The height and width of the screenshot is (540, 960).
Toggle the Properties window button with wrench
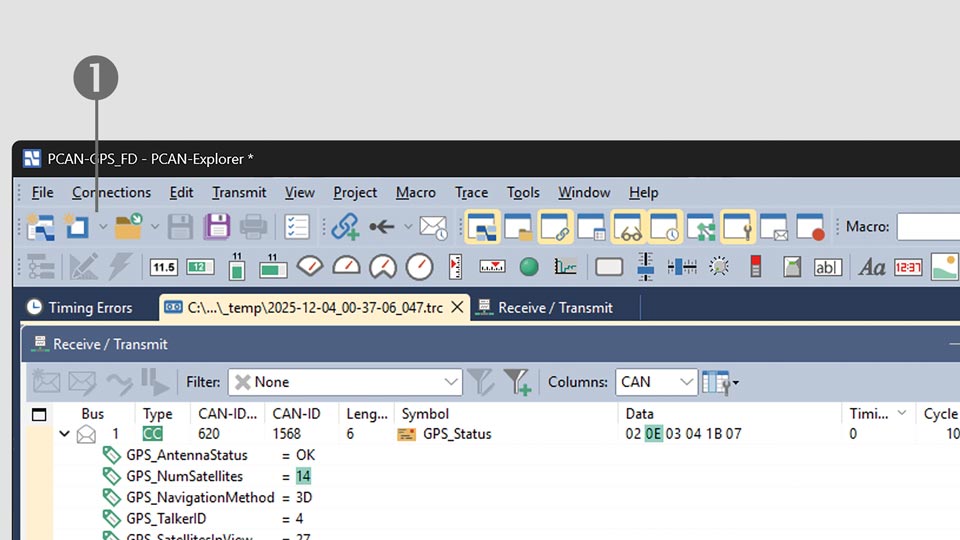(738, 227)
